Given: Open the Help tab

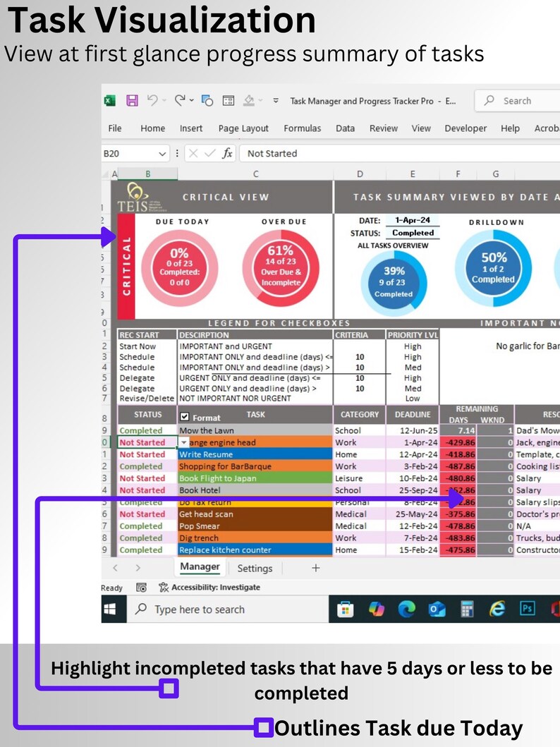Looking at the screenshot, I should (x=510, y=128).
